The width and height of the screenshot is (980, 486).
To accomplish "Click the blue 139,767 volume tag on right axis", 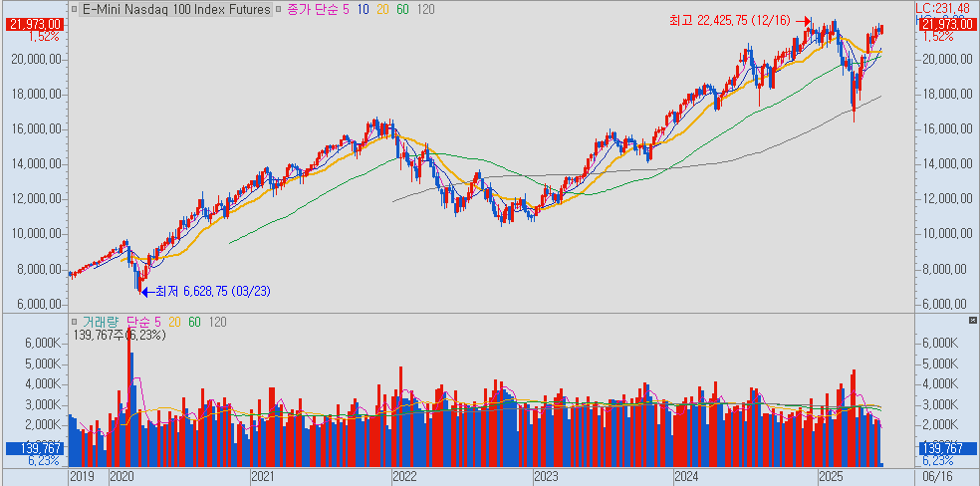I will [x=949, y=448].
